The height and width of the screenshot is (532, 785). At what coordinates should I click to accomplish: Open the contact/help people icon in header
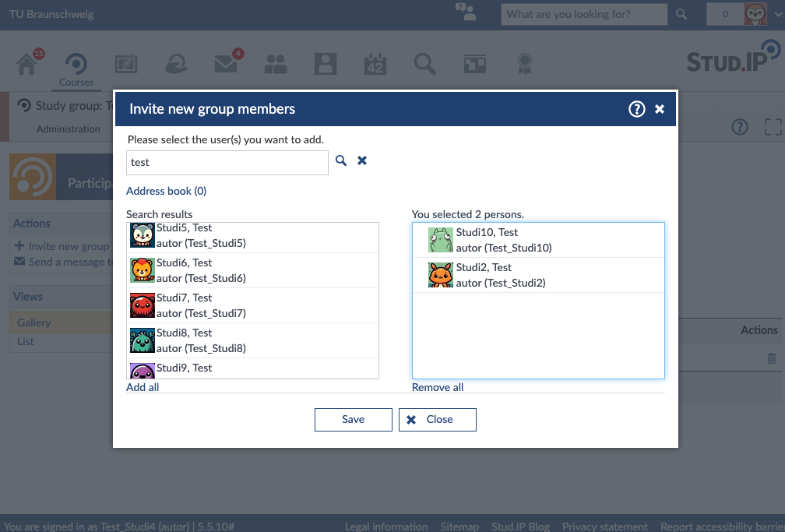(x=466, y=12)
